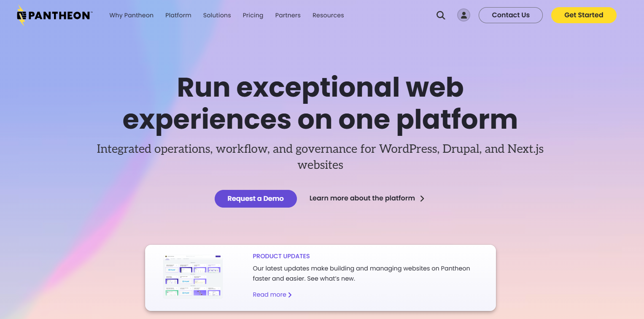Click the Run exceptional web experiences headline
Image resolution: width=644 pixels, height=319 pixels.
tap(320, 103)
